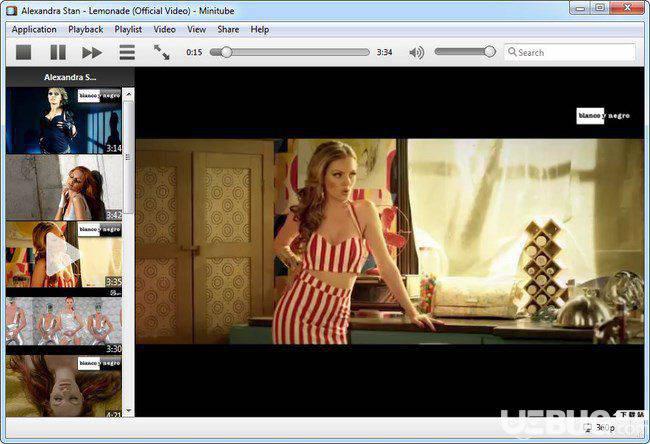Image resolution: width=650 pixels, height=444 pixels.
Task: Close the Minitube window
Action: click(628, 8)
